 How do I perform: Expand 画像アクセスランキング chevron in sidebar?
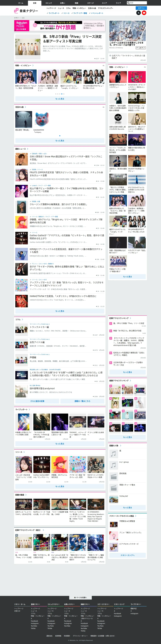coord(130,380)
